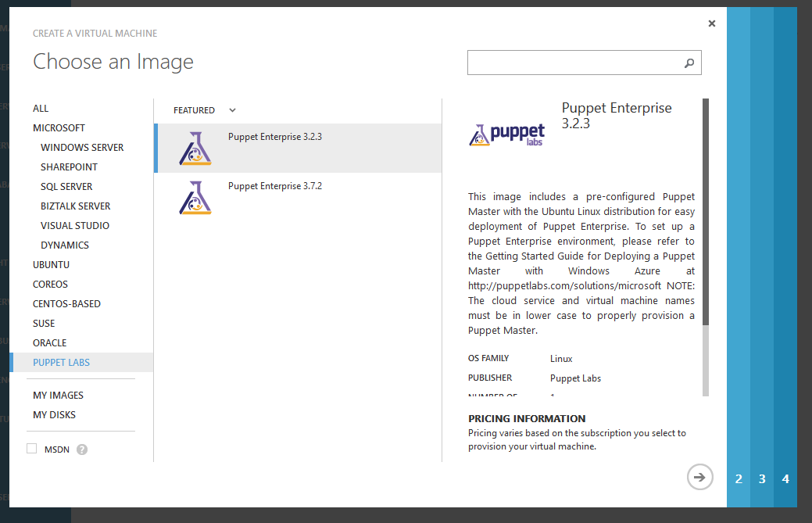Click the Puppet Enterprise 3.2.3 details heading
The image size is (812, 523).
tap(617, 116)
